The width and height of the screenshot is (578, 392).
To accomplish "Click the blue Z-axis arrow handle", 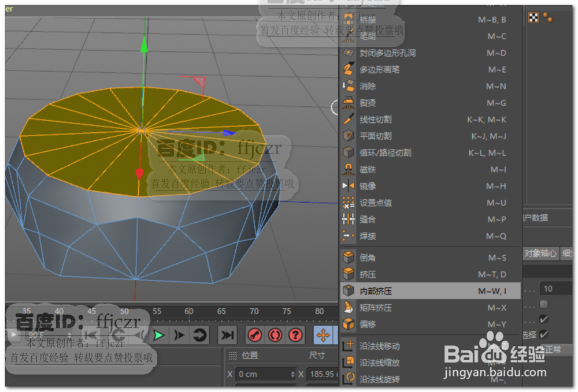I will [x=229, y=133].
